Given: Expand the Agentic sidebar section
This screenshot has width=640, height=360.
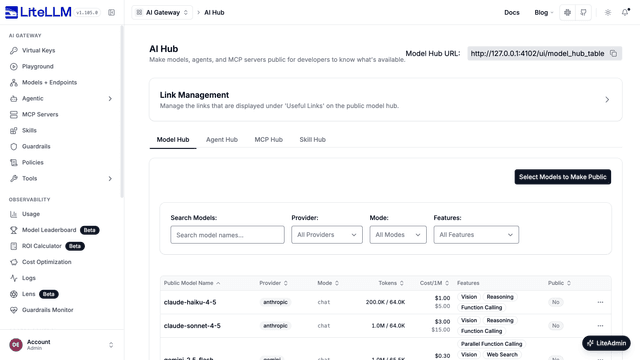Looking at the screenshot, I should (110, 99).
